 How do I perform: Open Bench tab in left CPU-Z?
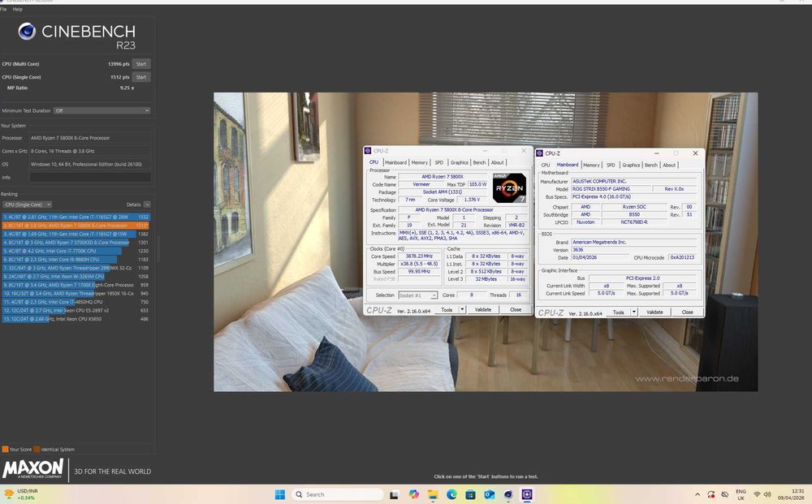pos(480,162)
